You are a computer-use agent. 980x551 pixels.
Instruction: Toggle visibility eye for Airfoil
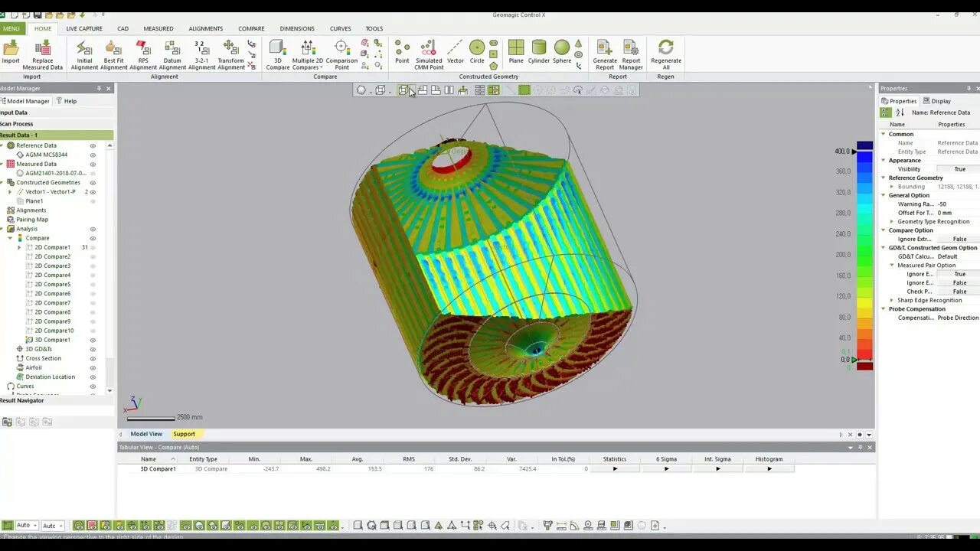coord(93,367)
